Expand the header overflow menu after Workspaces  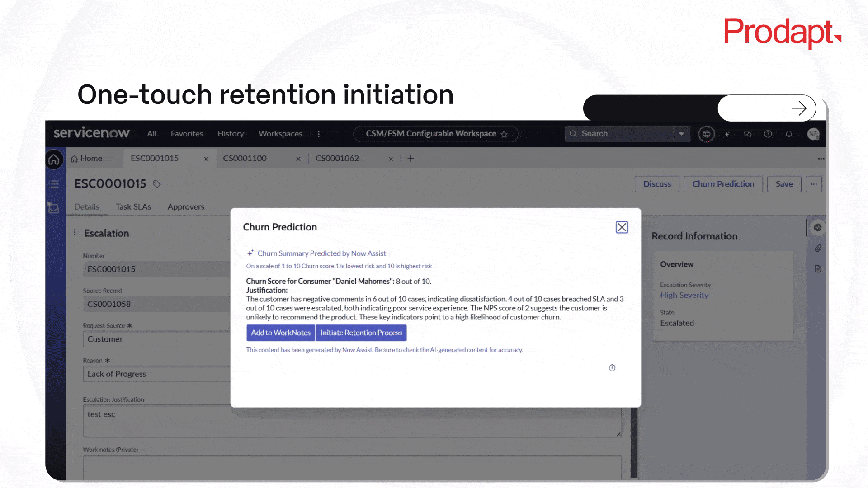pos(319,134)
